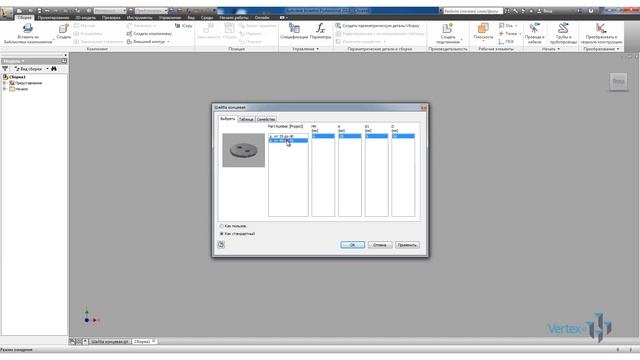Viewport: 640px width, 360px height.
Task: Select highlighted value in the Hm column
Action: [x=323, y=136]
